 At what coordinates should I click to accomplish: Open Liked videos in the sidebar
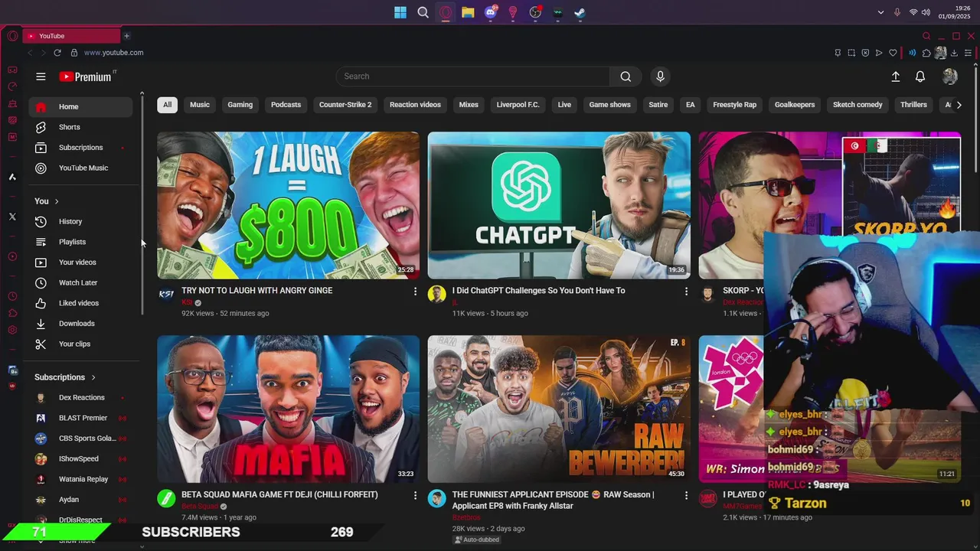click(x=80, y=303)
